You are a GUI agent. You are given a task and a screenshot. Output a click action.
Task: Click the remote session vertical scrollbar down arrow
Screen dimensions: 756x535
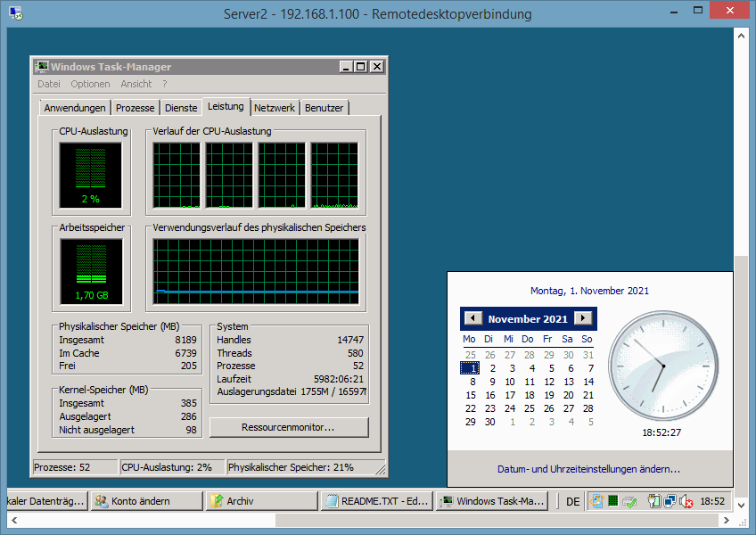741,505
